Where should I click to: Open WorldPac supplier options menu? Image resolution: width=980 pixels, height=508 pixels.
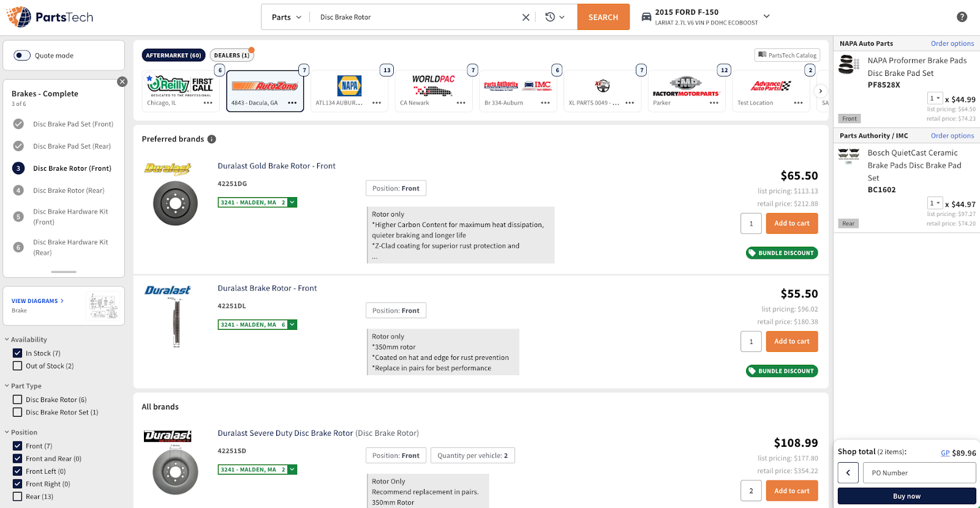pyautogui.click(x=461, y=103)
